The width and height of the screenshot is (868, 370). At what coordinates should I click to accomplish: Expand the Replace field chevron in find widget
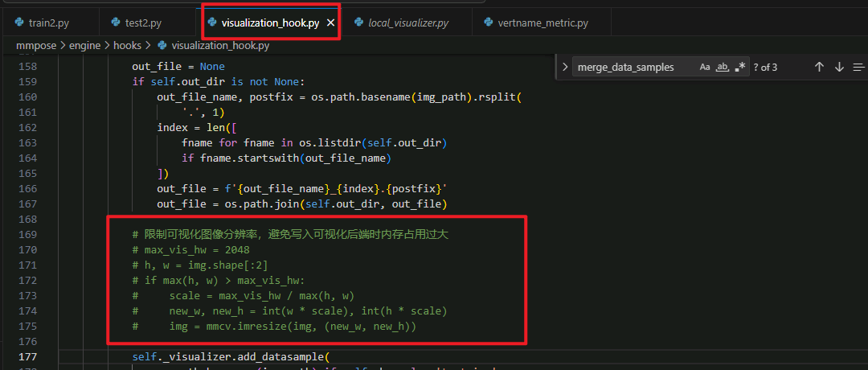(x=565, y=67)
